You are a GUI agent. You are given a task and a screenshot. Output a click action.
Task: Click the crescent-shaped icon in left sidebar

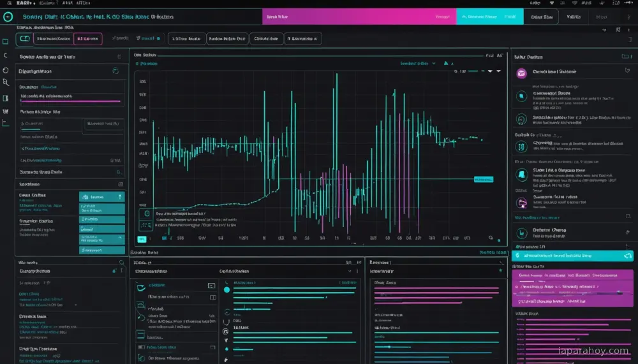pyautogui.click(x=5, y=55)
